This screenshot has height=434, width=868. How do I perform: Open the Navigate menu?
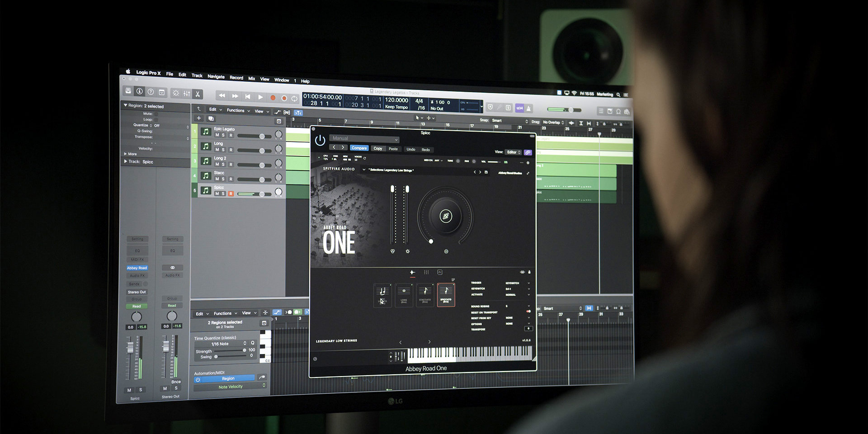(x=216, y=76)
